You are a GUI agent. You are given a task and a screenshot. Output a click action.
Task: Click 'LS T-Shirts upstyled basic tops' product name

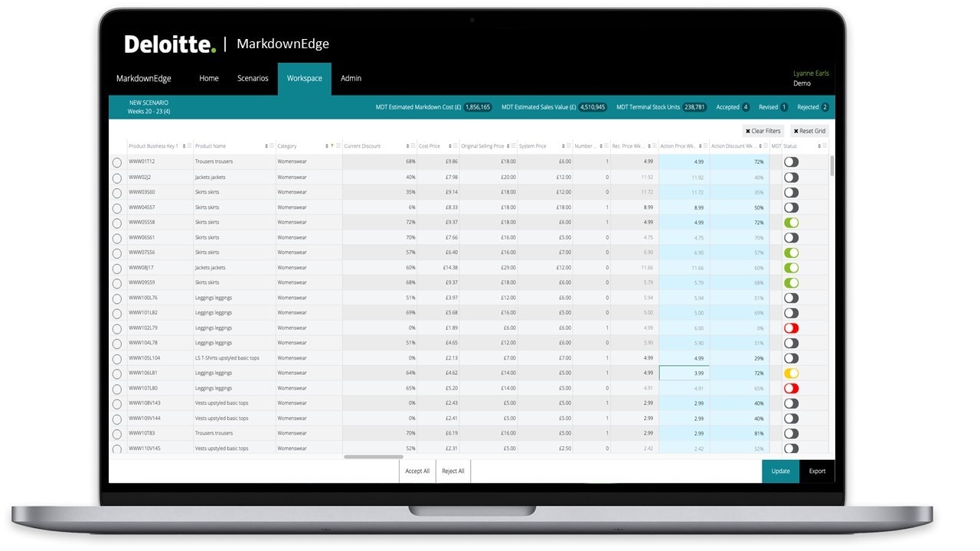pos(227,358)
